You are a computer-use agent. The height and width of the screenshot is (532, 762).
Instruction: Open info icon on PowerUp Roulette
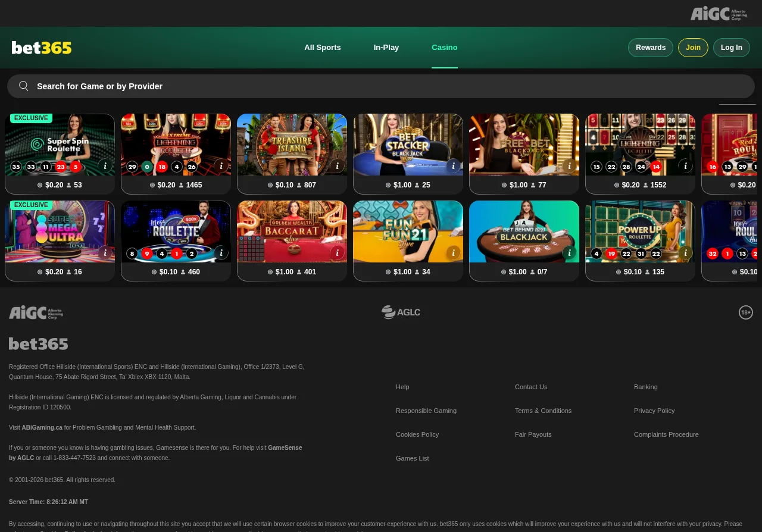(686, 253)
